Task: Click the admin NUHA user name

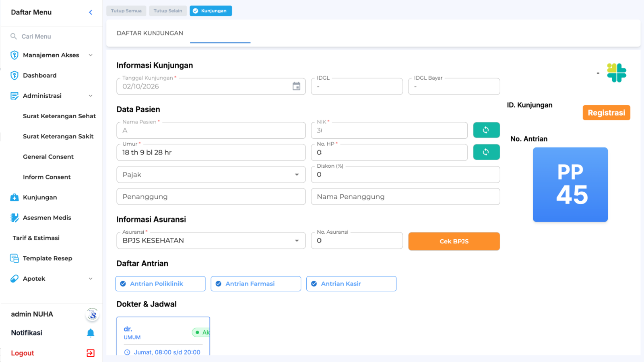Action: [32, 314]
